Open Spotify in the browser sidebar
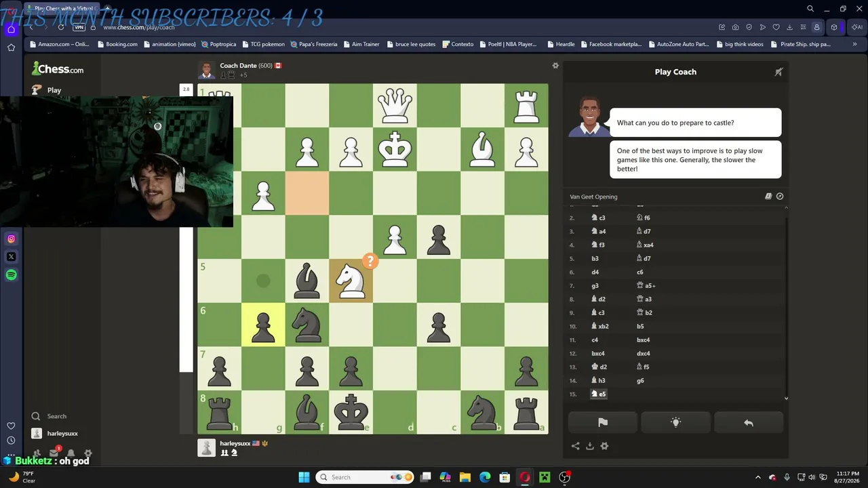The width and height of the screenshot is (868, 488). click(x=11, y=275)
